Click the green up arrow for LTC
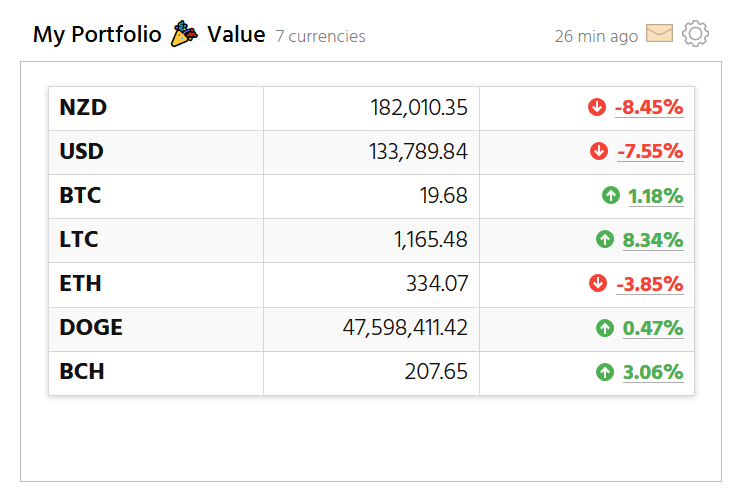The width and height of the screenshot is (742, 502). tap(605, 239)
